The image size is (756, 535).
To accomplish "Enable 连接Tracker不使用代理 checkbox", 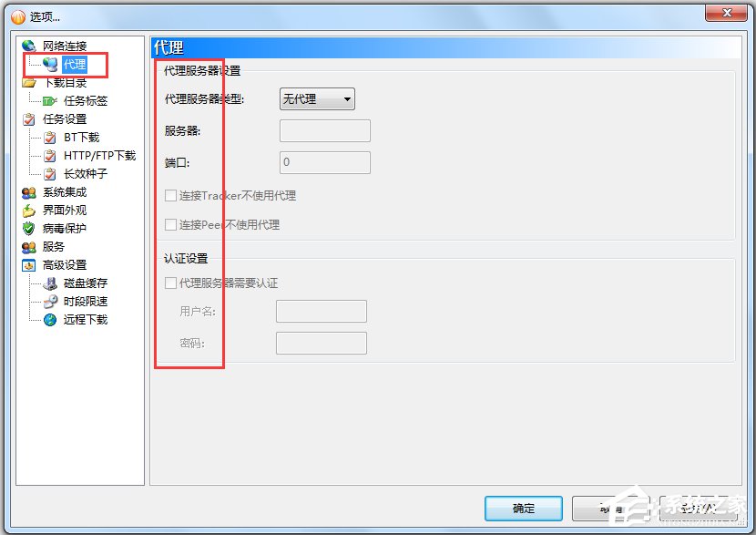I will (170, 195).
